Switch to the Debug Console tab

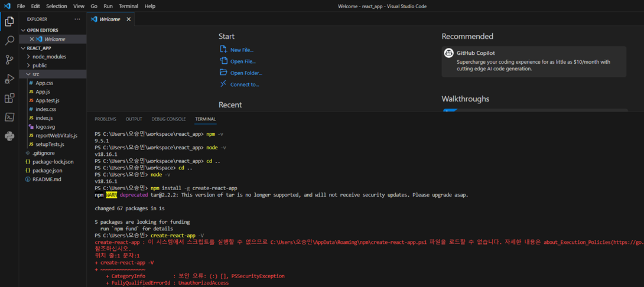tap(168, 119)
